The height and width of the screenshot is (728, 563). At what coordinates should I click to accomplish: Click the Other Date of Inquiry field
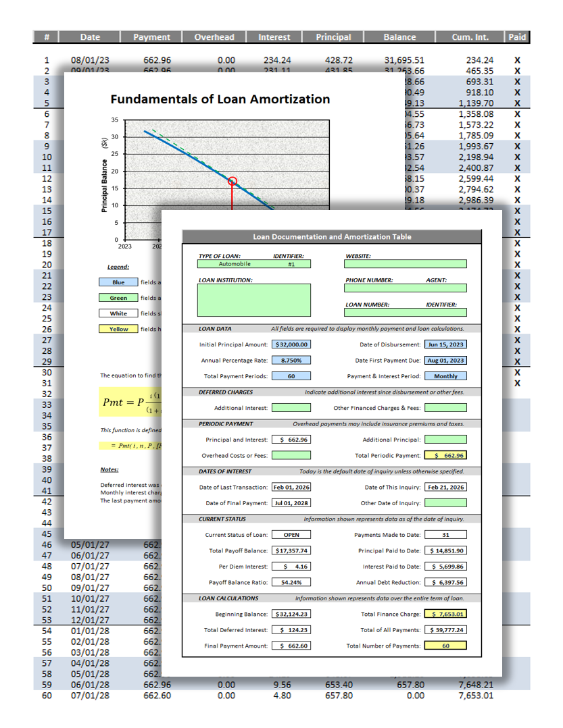[445, 503]
